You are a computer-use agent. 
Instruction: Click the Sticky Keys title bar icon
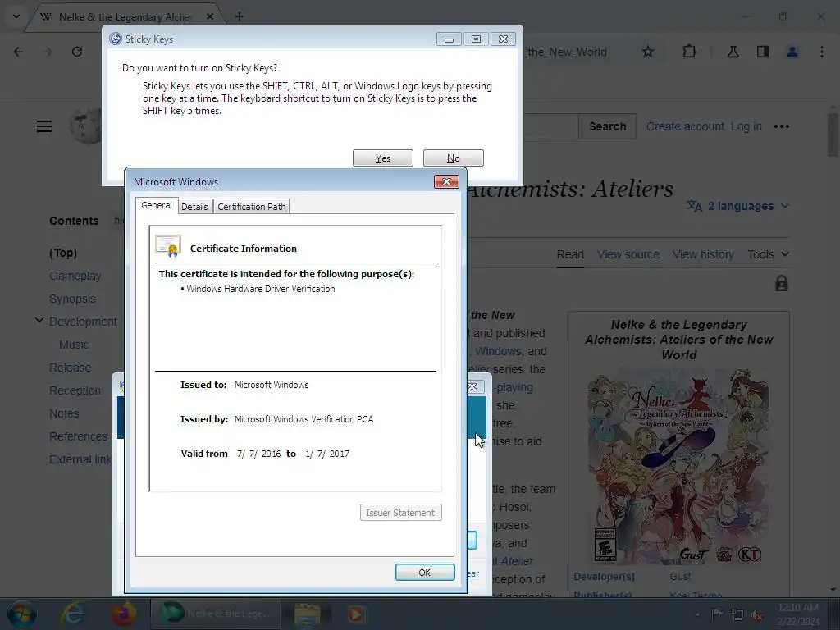(x=115, y=39)
